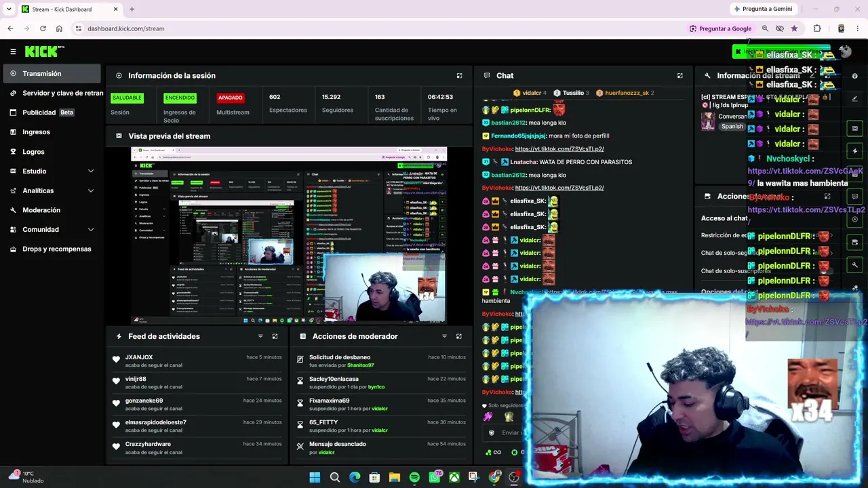Open the byn1co moderator link
The height and width of the screenshot is (488, 868).
click(x=376, y=387)
